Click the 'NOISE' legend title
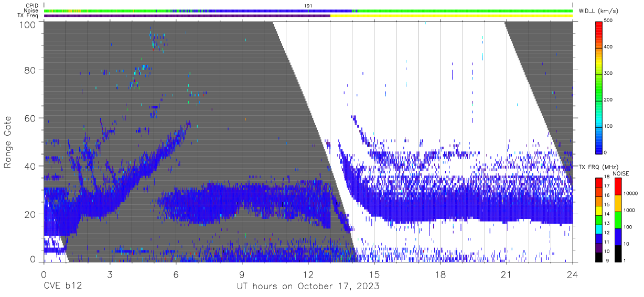The image size is (644, 297). (621, 173)
